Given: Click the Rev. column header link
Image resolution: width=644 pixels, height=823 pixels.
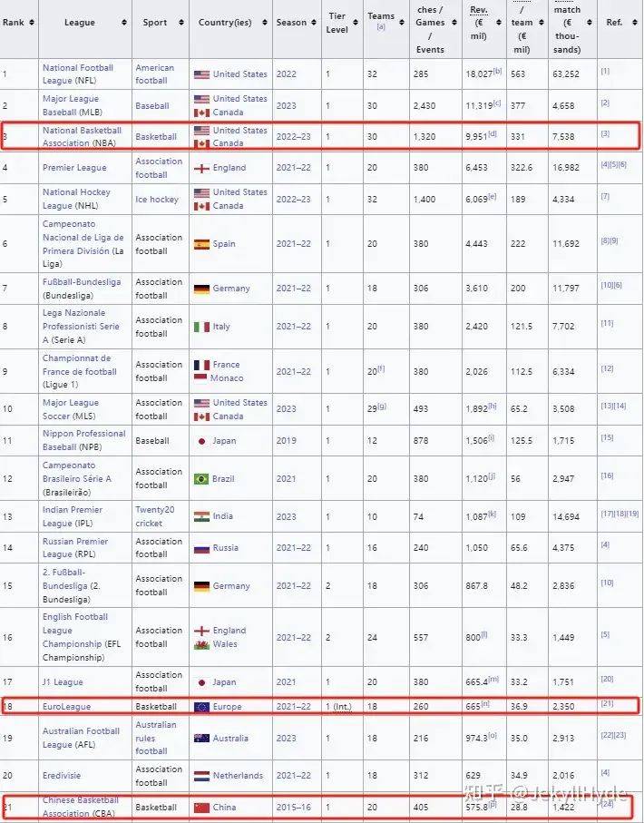Looking at the screenshot, I should [x=478, y=9].
